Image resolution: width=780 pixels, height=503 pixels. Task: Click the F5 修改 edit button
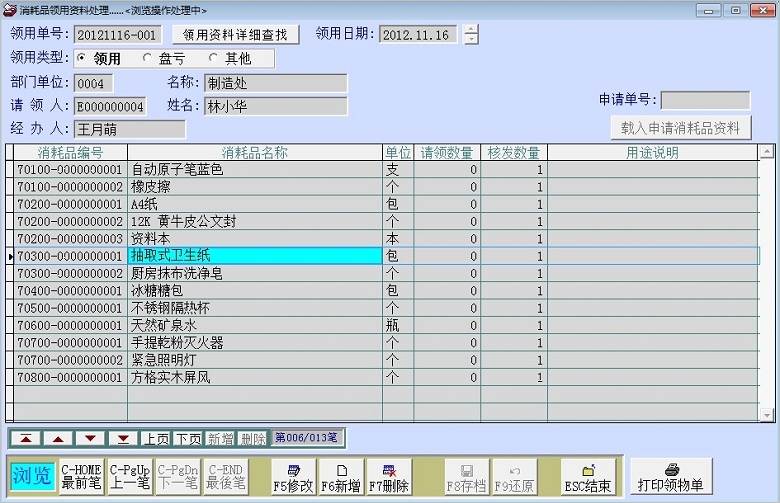coord(293,477)
